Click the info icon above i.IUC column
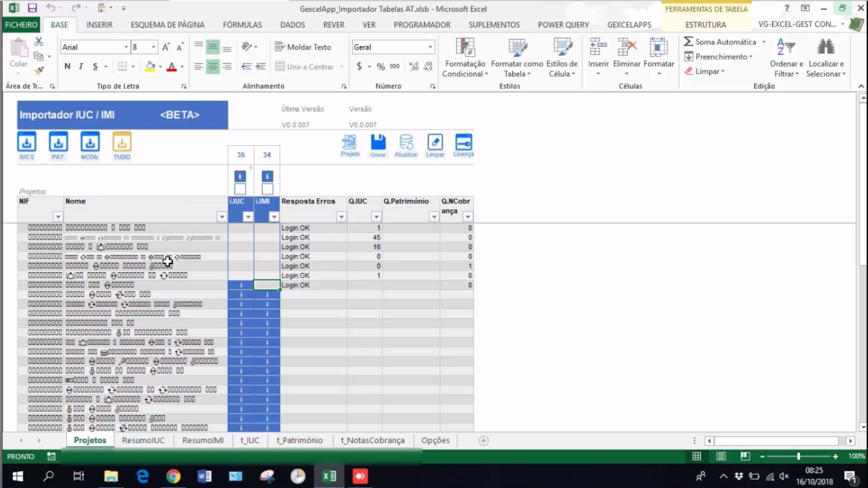868x488 pixels. 240,176
